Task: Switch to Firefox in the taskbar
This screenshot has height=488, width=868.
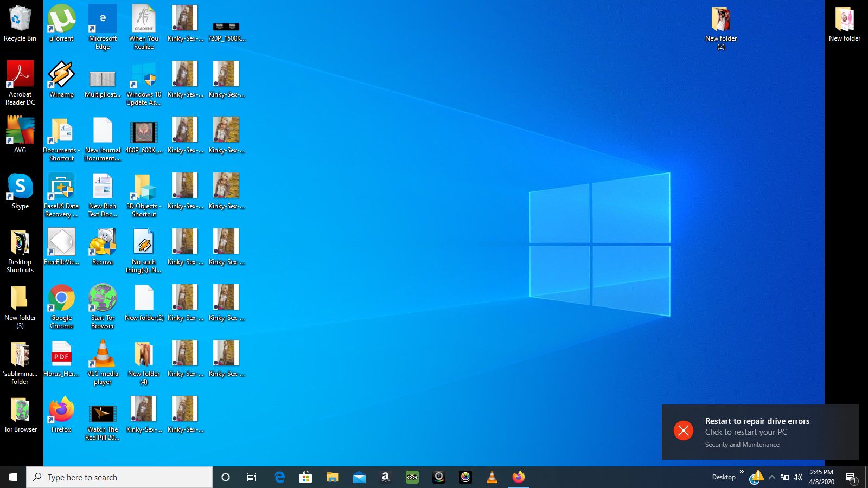Action: [x=519, y=477]
